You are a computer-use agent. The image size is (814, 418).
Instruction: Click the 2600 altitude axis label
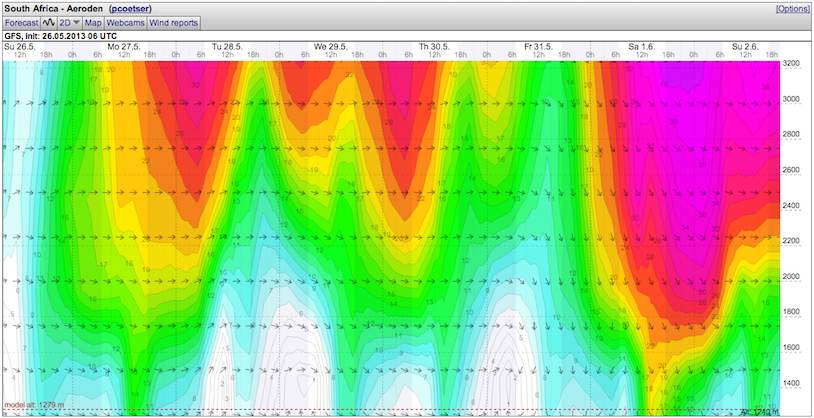tap(790, 170)
